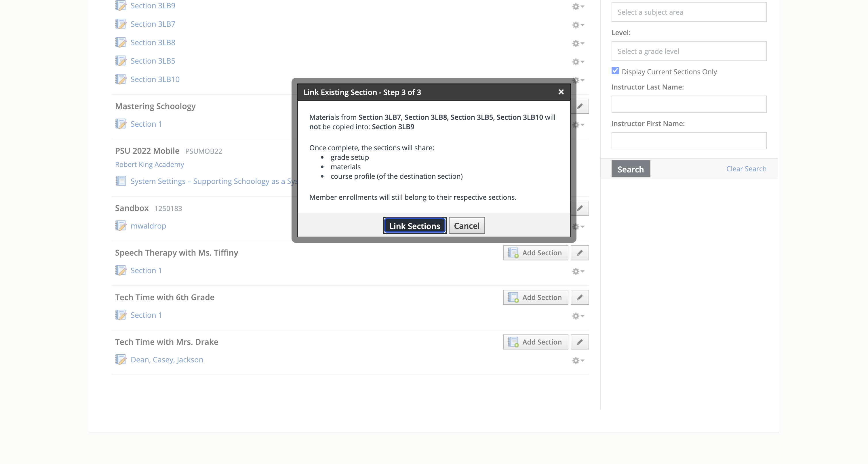Click the Section 3LB10 notebook icon

point(121,79)
